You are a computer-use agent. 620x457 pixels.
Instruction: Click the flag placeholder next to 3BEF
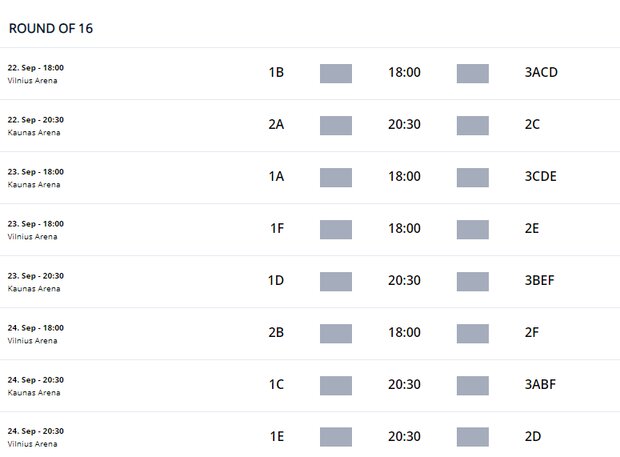[472, 281]
